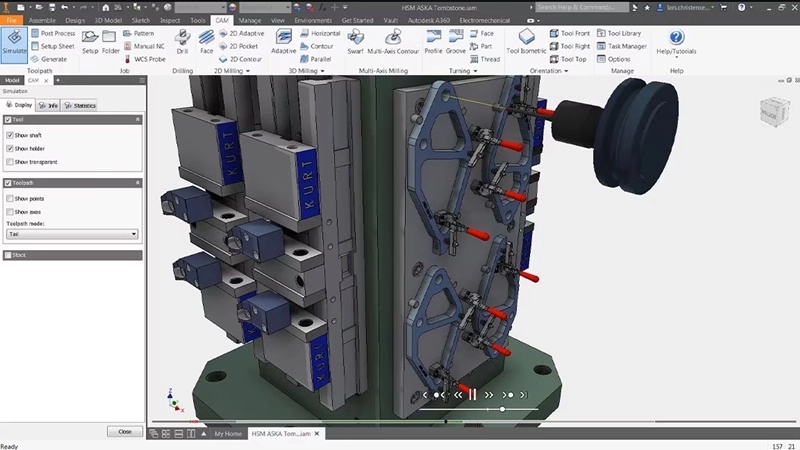
Task: Collapse the Toolpath section chevron
Action: coord(137,183)
